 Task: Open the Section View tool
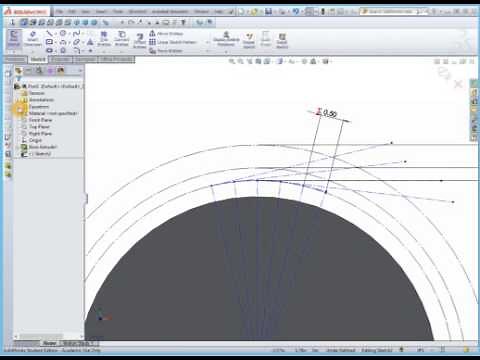[x=258, y=61]
